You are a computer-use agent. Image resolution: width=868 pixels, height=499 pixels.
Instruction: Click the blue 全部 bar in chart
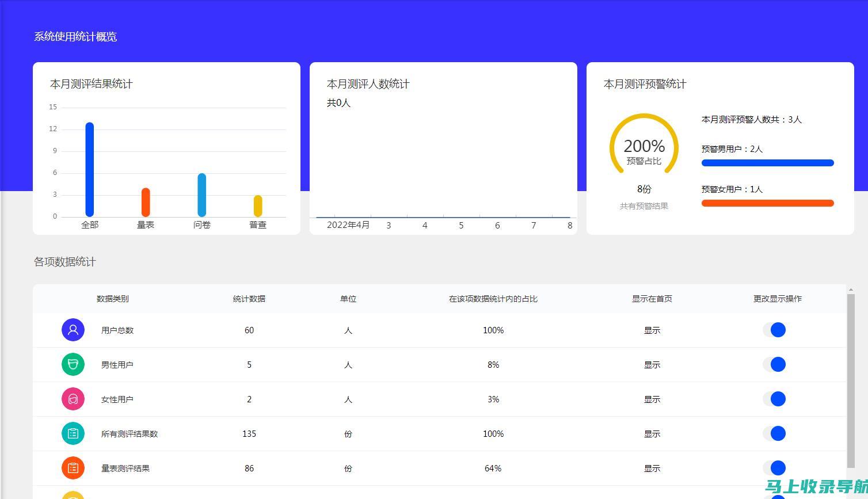89,169
